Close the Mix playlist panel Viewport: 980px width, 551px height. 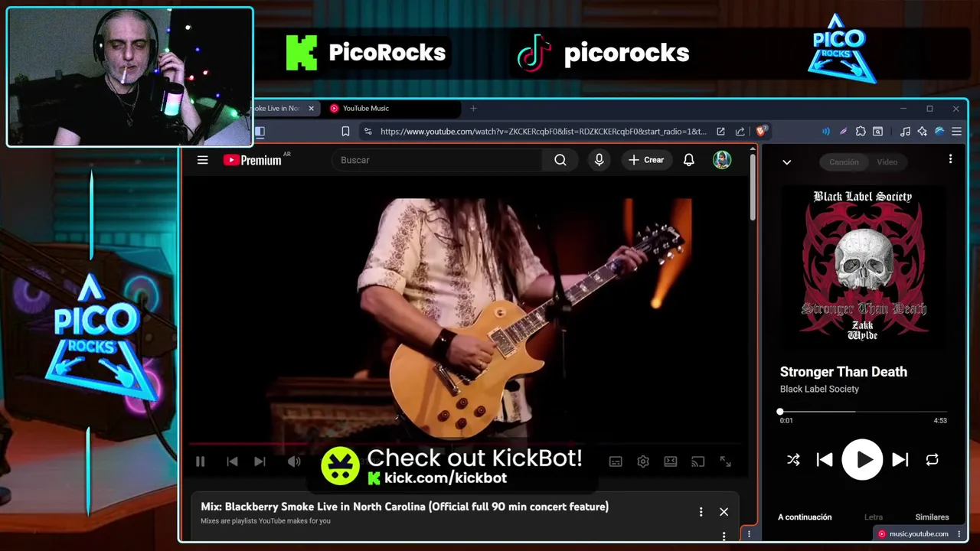tap(724, 512)
